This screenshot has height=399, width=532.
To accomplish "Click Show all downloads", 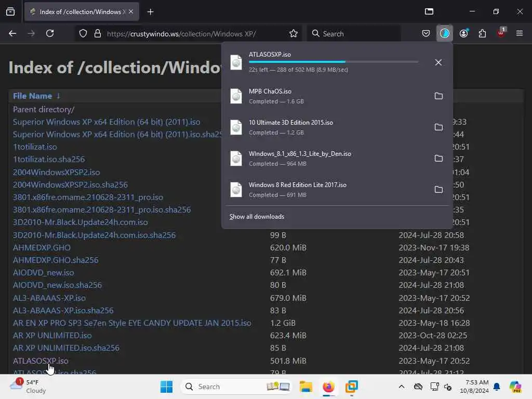I will [257, 217].
